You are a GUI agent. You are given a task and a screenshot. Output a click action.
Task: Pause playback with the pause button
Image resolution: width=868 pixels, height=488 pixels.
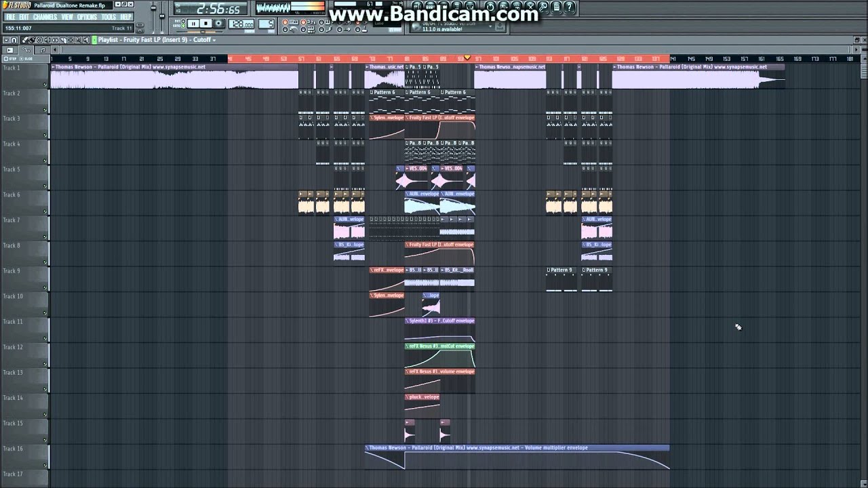click(x=193, y=23)
